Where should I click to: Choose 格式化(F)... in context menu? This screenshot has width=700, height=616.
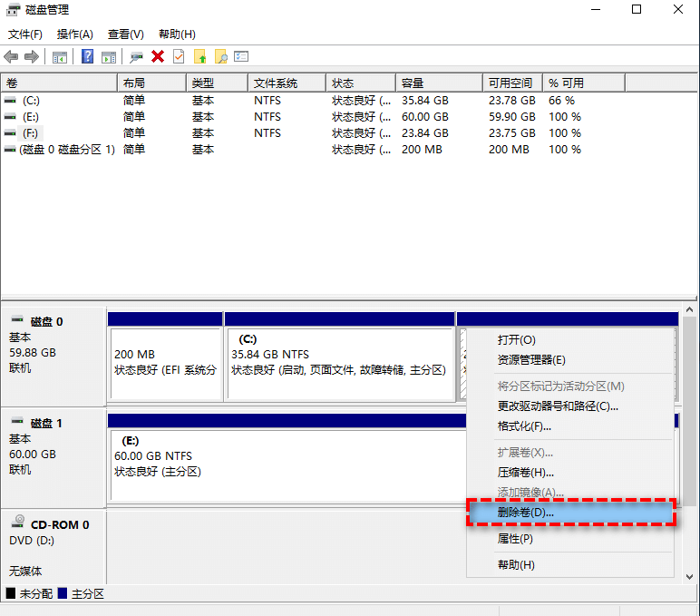570,426
